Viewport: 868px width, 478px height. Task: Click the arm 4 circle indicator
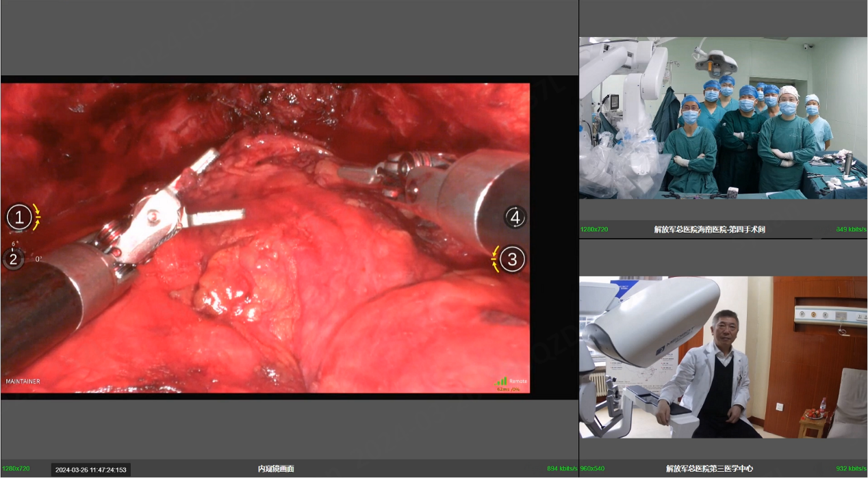click(x=515, y=217)
